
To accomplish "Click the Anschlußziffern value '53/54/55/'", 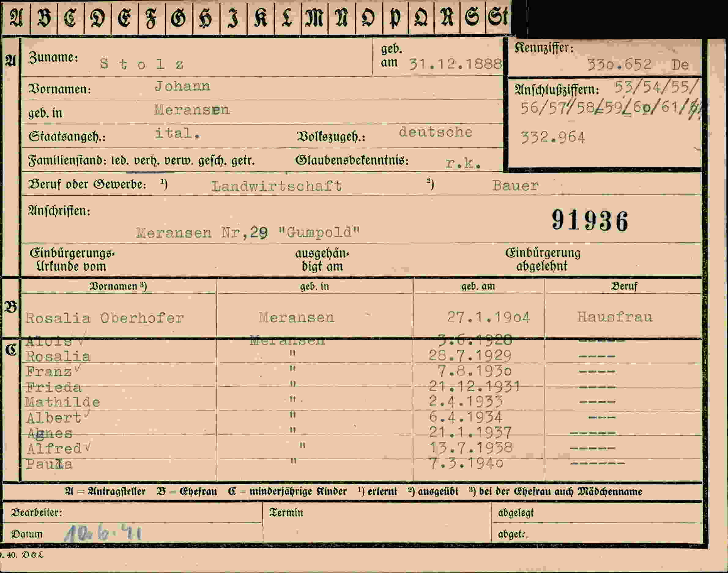I will click(657, 88).
